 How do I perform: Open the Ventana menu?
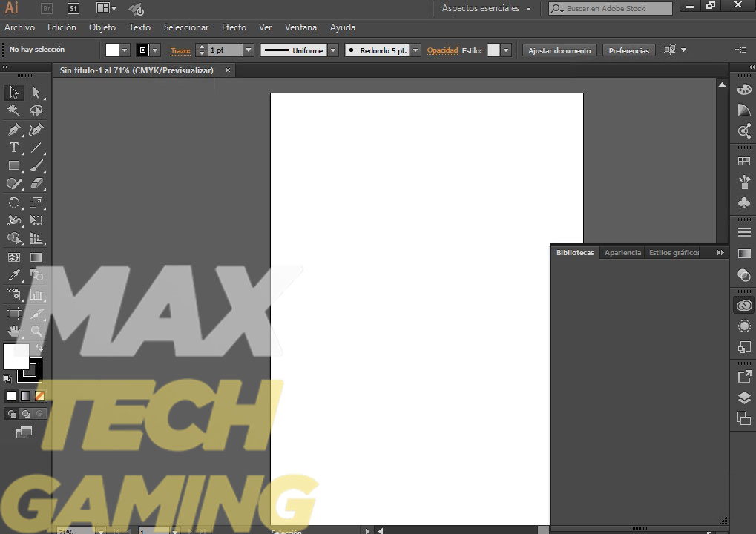(300, 27)
